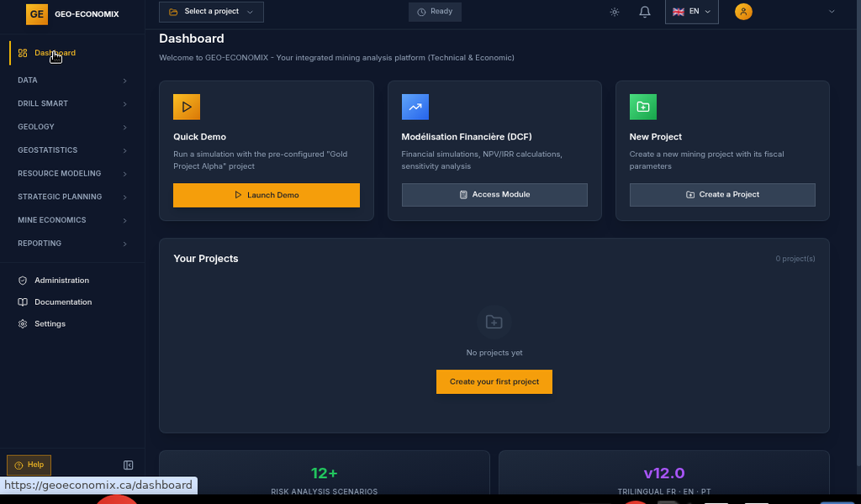Click the Ready status indicator
Image resolution: width=861 pixels, height=504 pixels.
435,12
